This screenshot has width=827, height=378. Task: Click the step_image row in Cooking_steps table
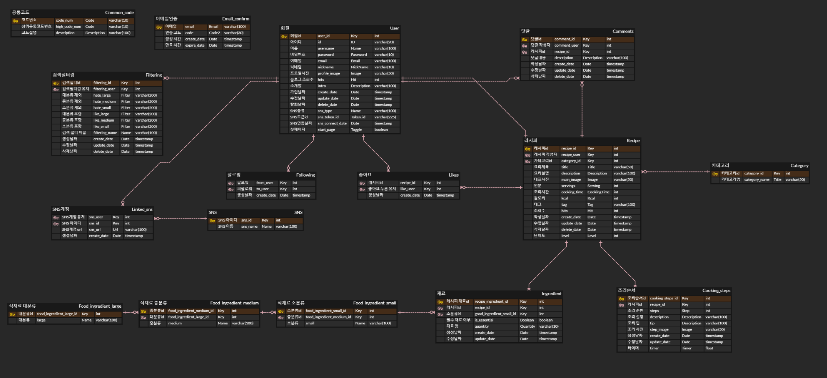(x=674, y=329)
